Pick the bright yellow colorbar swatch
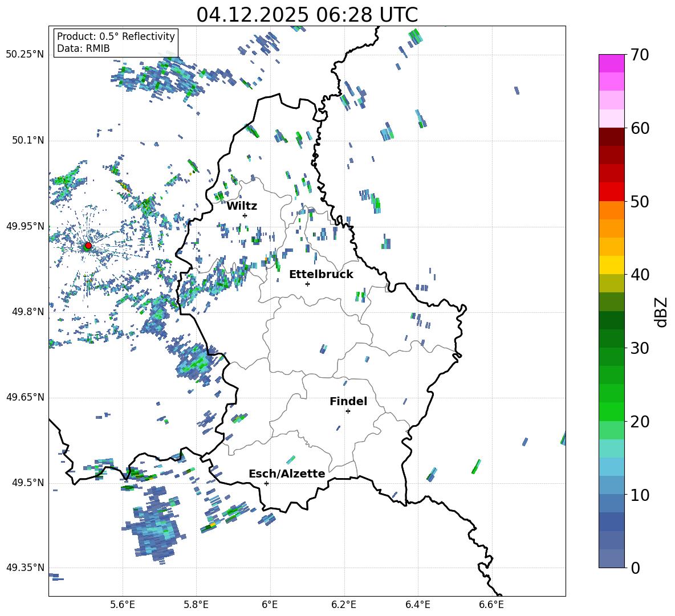 (612, 265)
